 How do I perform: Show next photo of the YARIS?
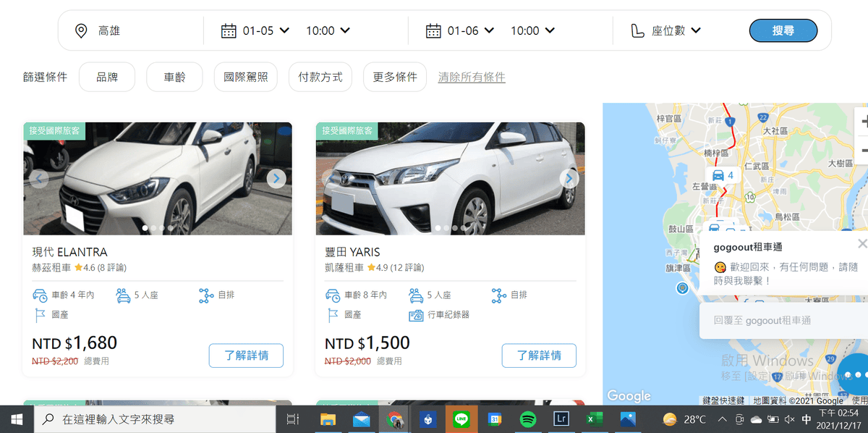569,178
